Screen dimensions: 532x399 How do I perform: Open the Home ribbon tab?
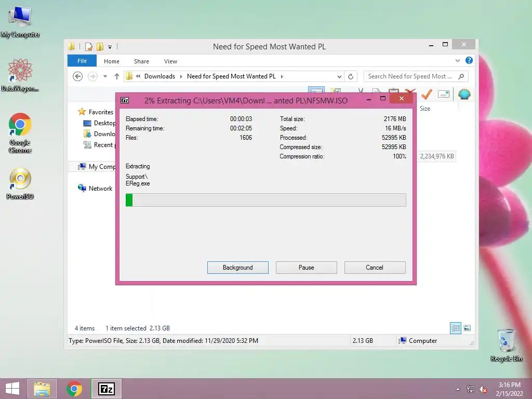tap(112, 61)
